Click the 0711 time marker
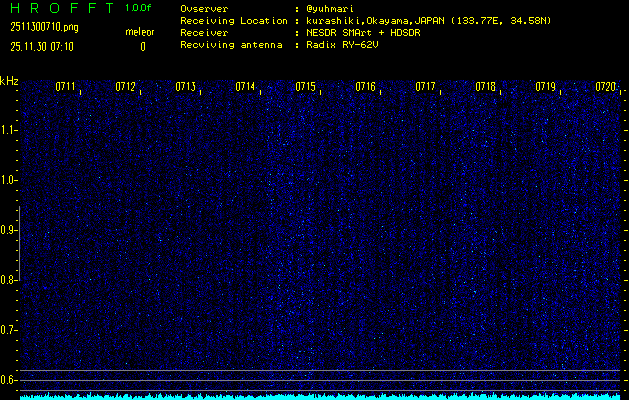Screen dimensions: 629x400 click(x=66, y=87)
